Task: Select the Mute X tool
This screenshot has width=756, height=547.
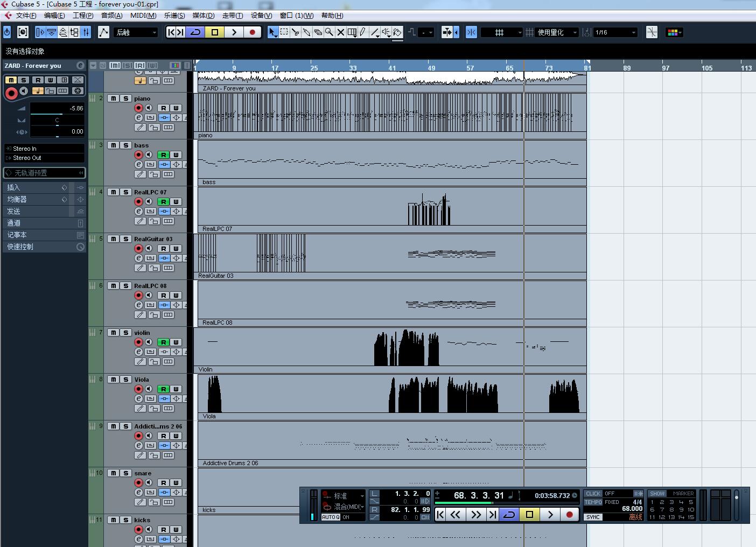Action: tap(340, 32)
